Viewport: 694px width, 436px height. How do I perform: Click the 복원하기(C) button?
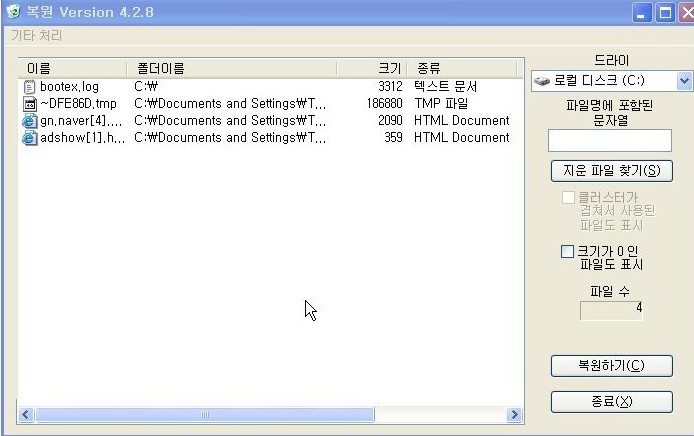click(612, 366)
